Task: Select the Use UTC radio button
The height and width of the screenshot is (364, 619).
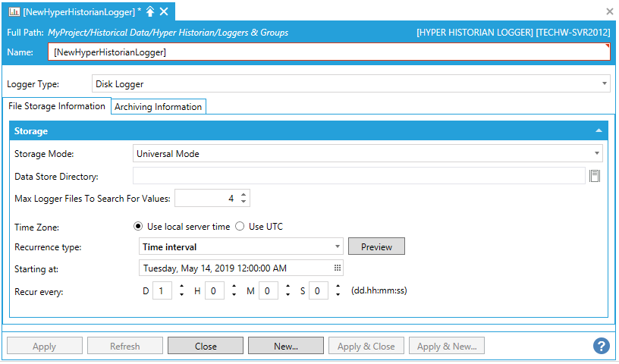Action: 240,226
